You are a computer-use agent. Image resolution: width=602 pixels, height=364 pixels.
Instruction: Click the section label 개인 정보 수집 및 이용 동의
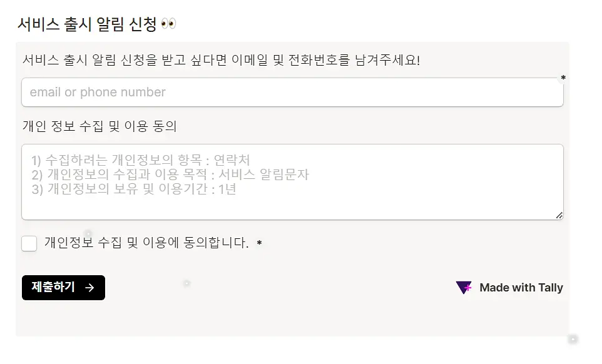[x=99, y=126]
